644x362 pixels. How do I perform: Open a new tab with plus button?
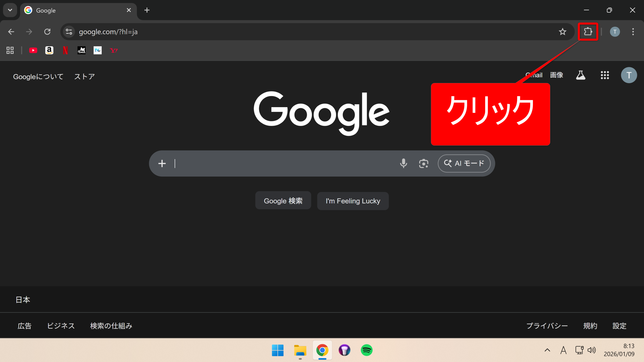pos(147,10)
